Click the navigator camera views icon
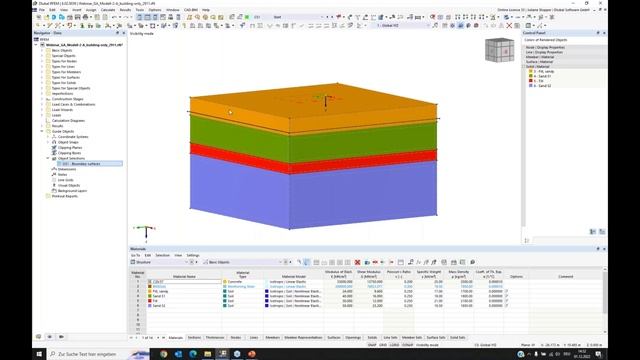This screenshot has height=360, width=640. 61,337
